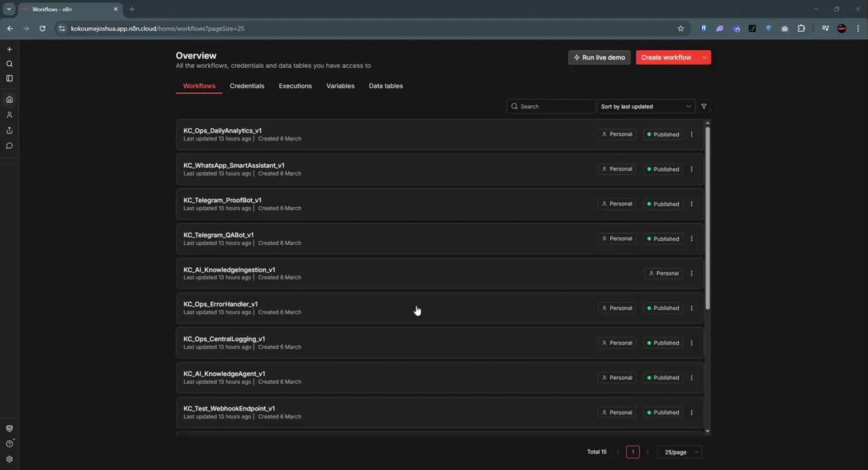Open the 25/page size dropdown
The height and width of the screenshot is (470, 868).
pyautogui.click(x=679, y=452)
